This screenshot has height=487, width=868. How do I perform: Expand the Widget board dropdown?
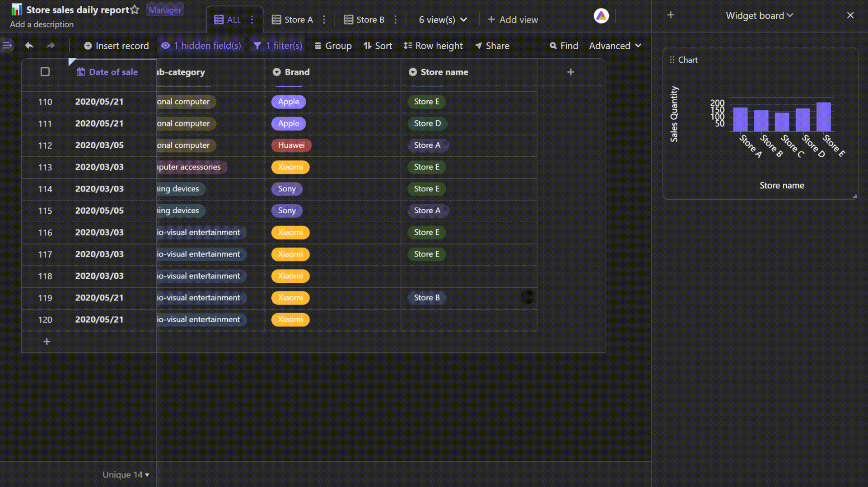click(x=760, y=15)
